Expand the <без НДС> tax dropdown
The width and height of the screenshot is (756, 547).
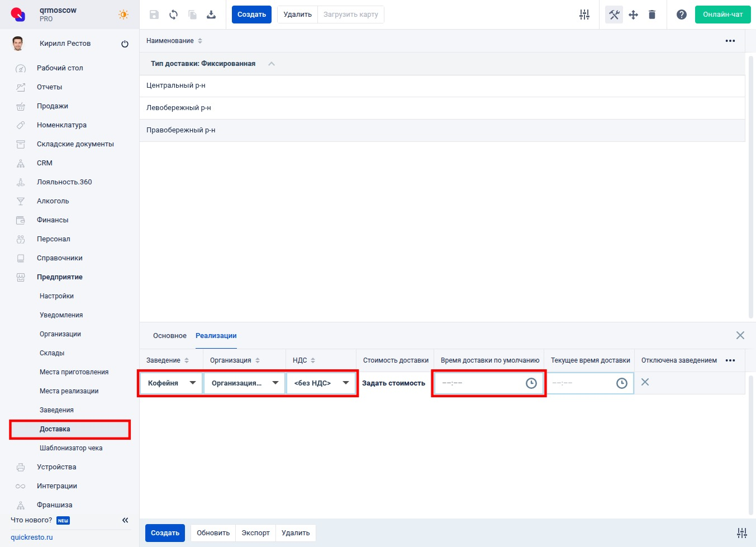point(321,383)
